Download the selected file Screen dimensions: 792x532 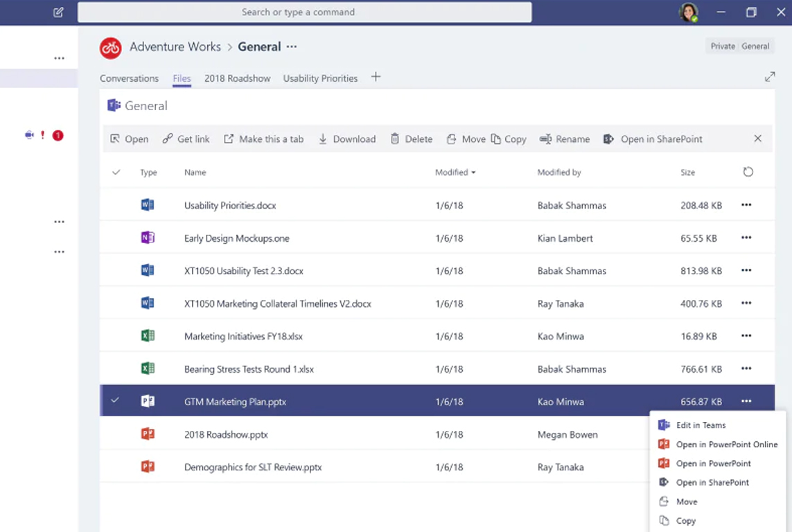(347, 139)
